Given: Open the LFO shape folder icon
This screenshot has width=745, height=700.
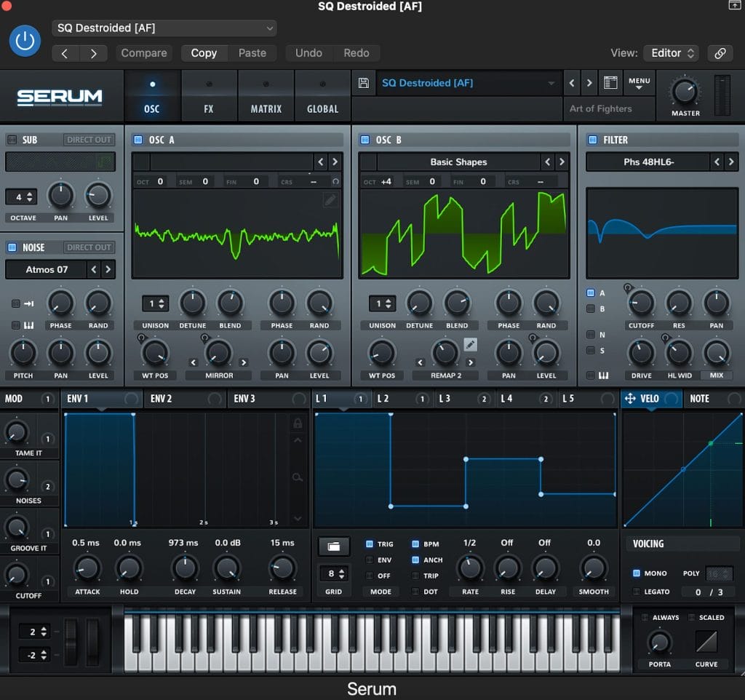Looking at the screenshot, I should pos(333,546).
